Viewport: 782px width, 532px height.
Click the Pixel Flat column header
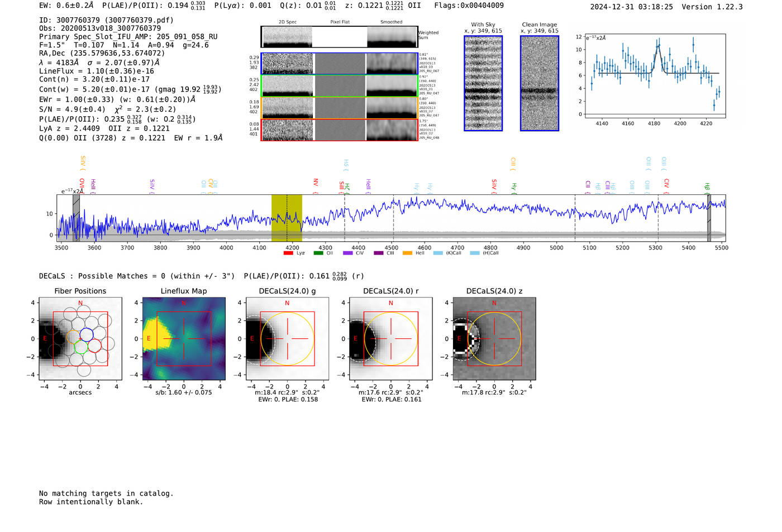(x=340, y=22)
